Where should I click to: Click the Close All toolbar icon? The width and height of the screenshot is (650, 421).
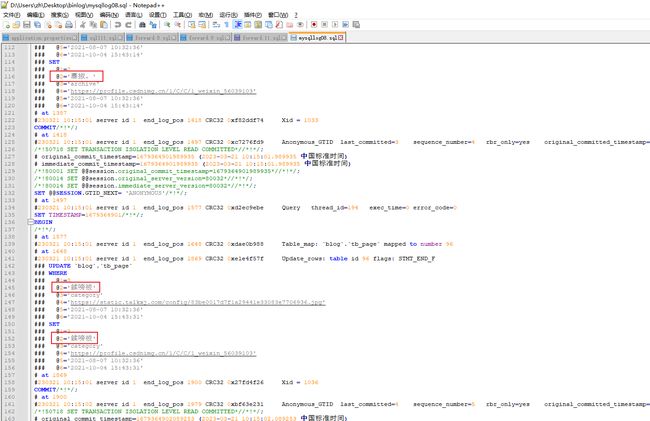point(58,25)
